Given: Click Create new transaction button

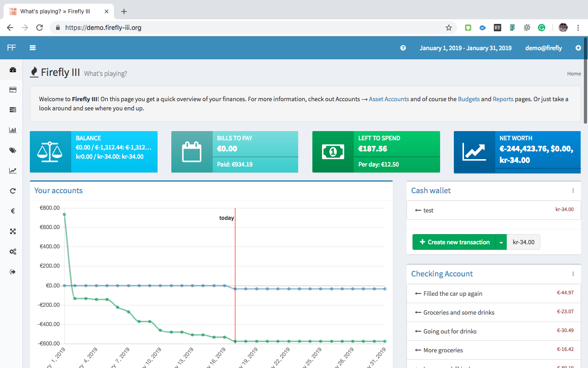Looking at the screenshot, I should click(x=454, y=242).
